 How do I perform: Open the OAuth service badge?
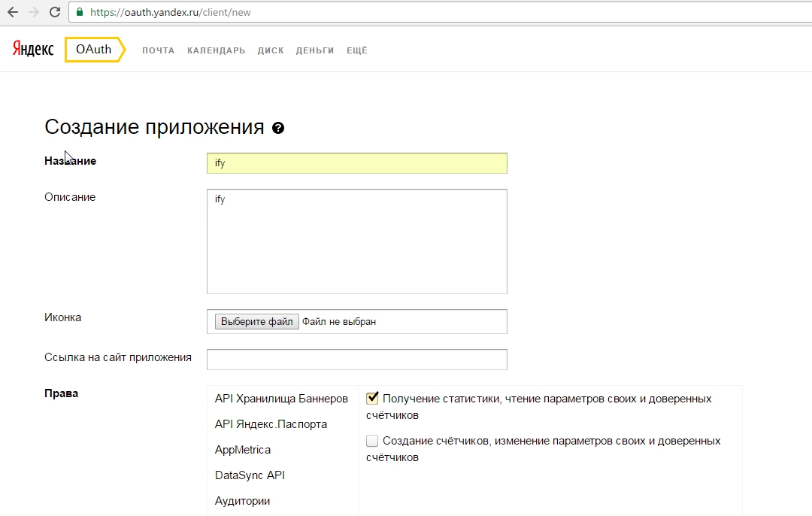point(93,50)
